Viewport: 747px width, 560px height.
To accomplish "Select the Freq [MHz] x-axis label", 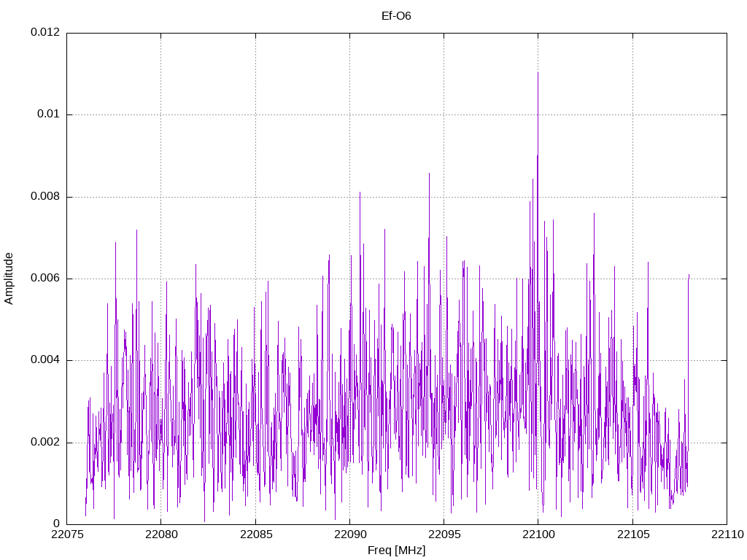I will [396, 551].
